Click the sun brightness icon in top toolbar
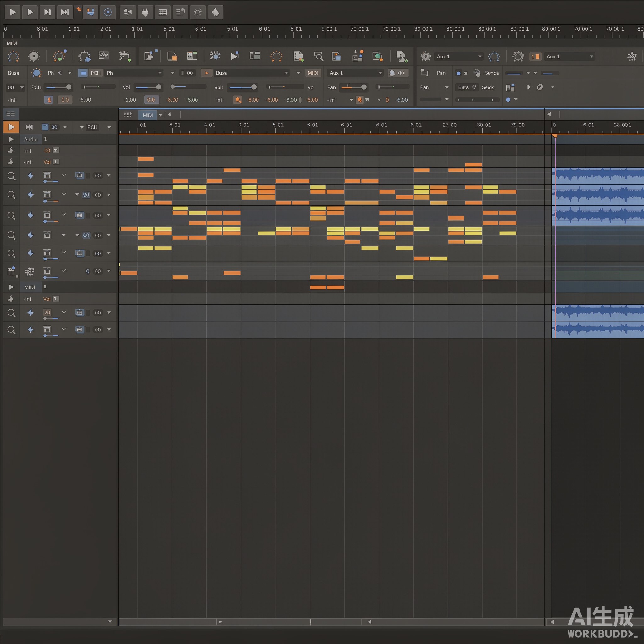 coord(198,12)
